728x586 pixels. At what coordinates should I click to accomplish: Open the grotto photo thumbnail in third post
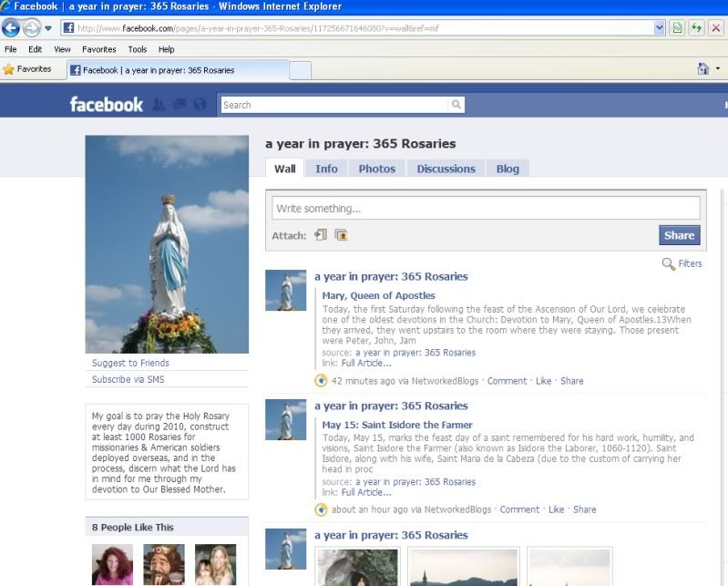tap(357, 567)
